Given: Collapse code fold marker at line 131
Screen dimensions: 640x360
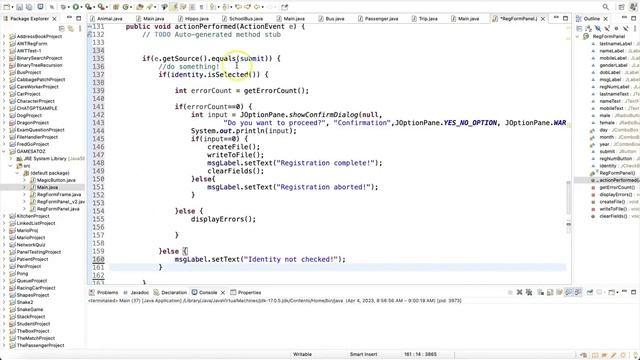Looking at the screenshot, I should pos(90,27).
